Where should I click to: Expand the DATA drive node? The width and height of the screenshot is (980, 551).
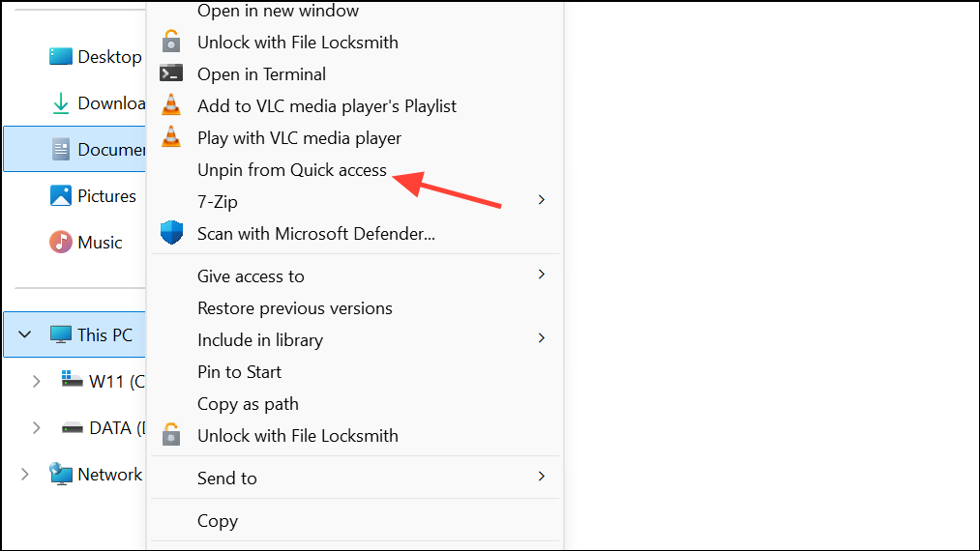[x=36, y=427]
